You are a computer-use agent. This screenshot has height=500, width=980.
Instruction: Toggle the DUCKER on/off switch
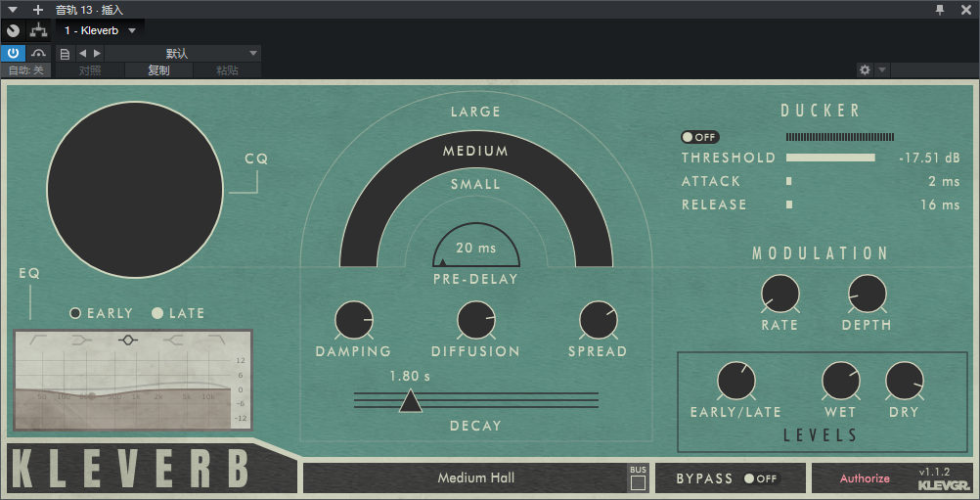point(700,137)
